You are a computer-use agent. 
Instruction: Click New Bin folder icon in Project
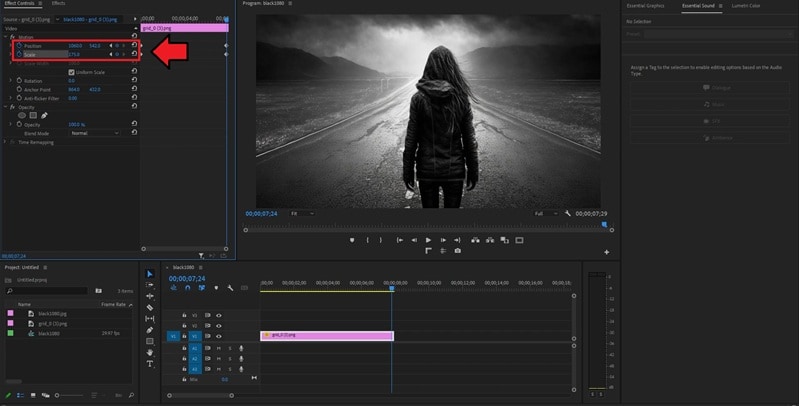coord(98,291)
